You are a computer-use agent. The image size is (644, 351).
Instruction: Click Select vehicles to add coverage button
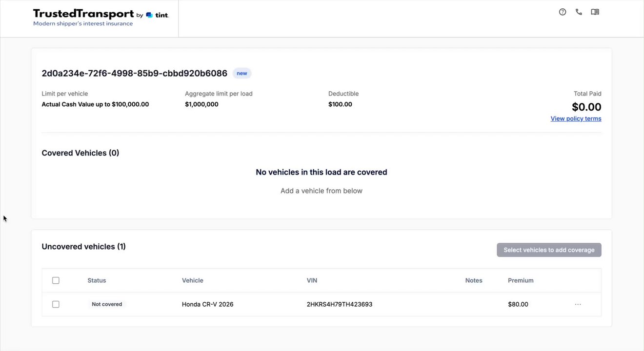[x=549, y=250]
